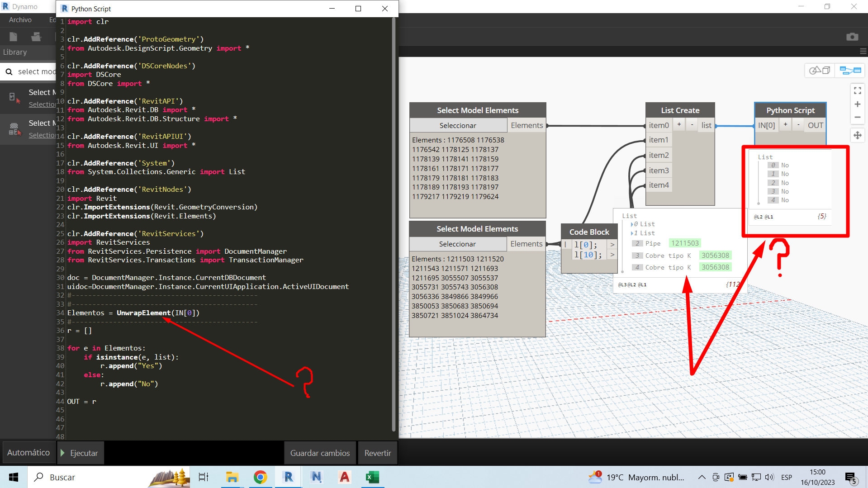The height and width of the screenshot is (488, 868).
Task: Add input port on Python Script node
Action: point(785,125)
